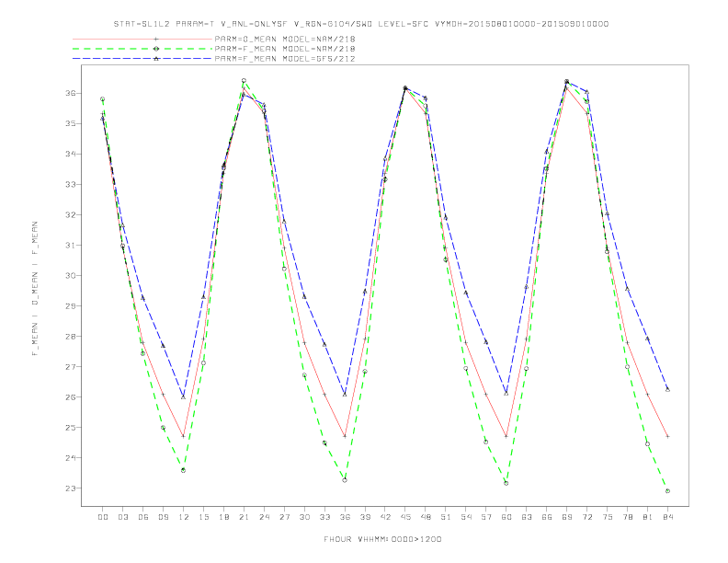Click x-axis forecast hour label 45
This screenshot has width=728, height=563.
[405, 517]
